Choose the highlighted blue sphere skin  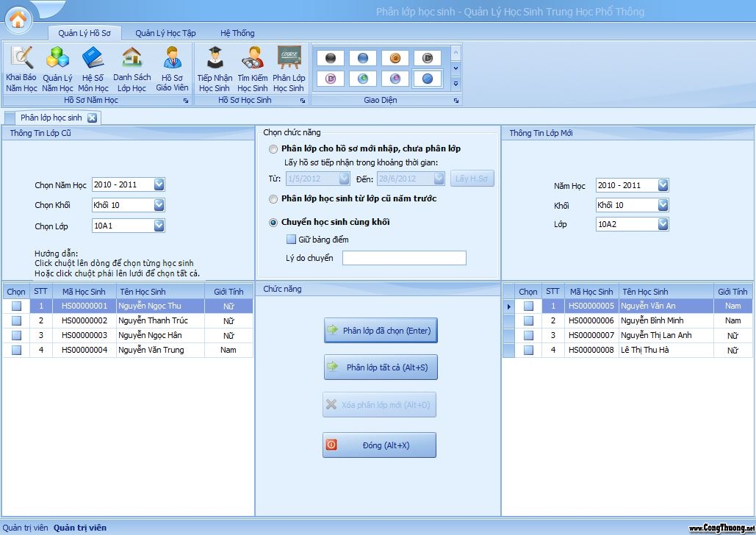(427, 79)
